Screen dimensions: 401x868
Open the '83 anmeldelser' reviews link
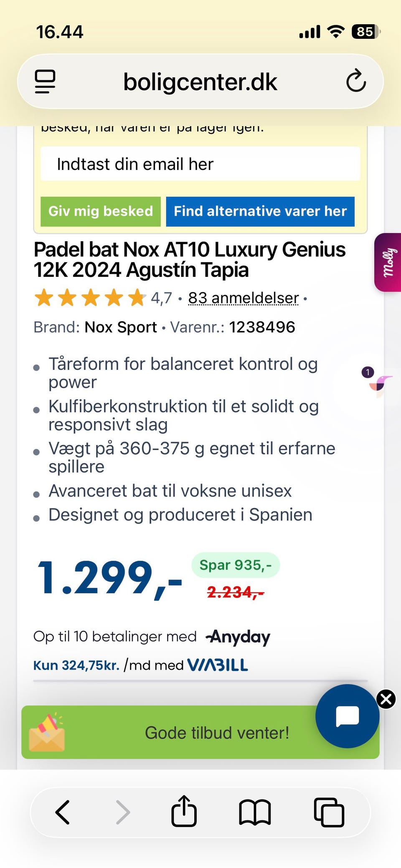click(x=243, y=298)
